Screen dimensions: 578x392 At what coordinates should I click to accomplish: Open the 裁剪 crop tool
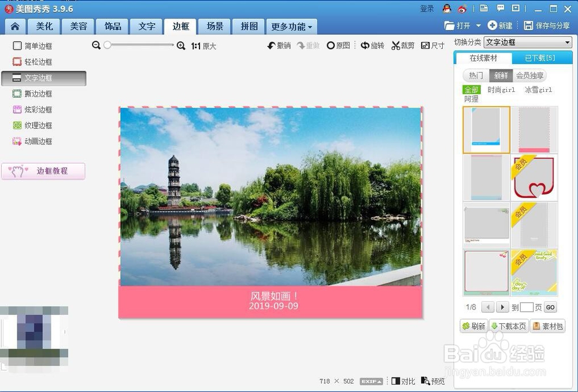(402, 46)
